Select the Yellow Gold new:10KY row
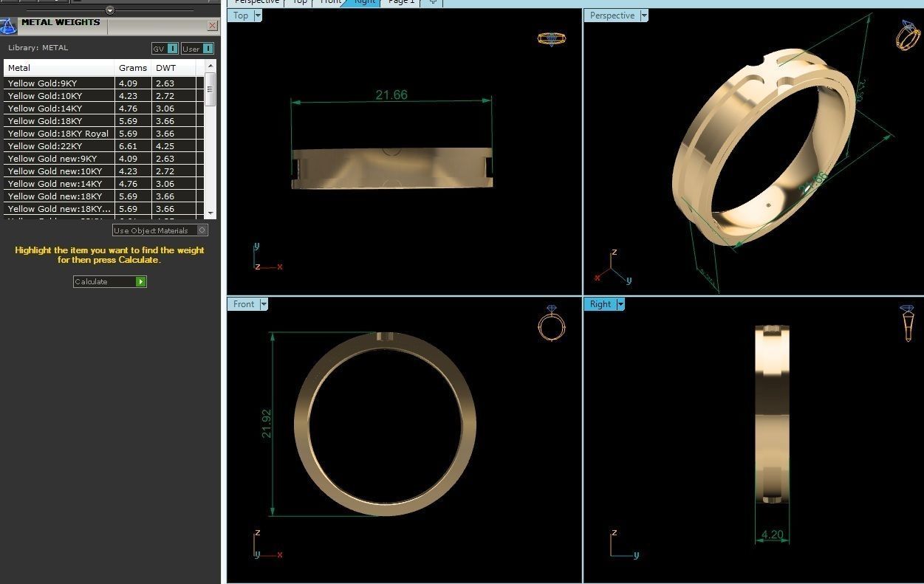Screen dimensions: 924x584 point(103,171)
